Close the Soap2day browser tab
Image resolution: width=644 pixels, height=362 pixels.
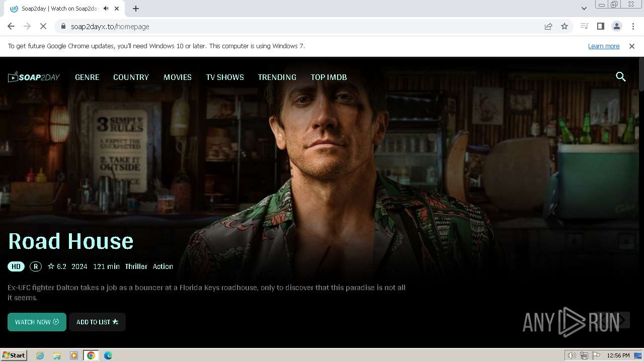point(117,9)
